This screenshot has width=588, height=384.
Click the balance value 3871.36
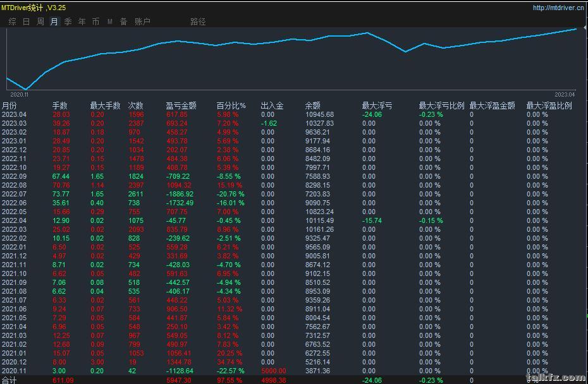(317, 371)
